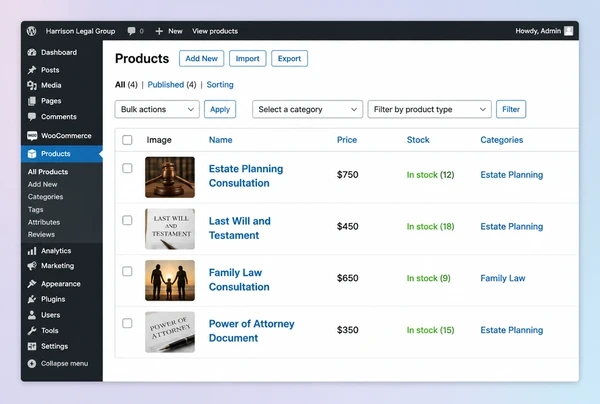
Task: Click the Sorting link
Action: point(220,85)
